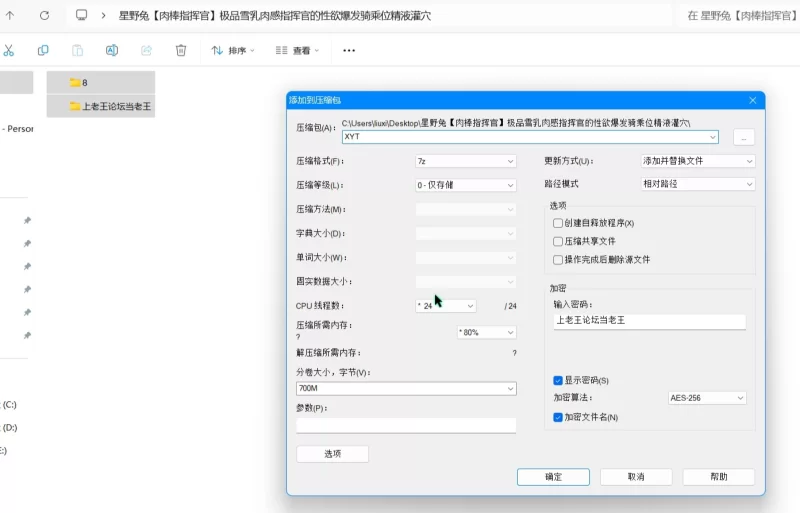The height and width of the screenshot is (513, 800).
Task: Open drive (C:) in navigation pane
Action: [9, 405]
